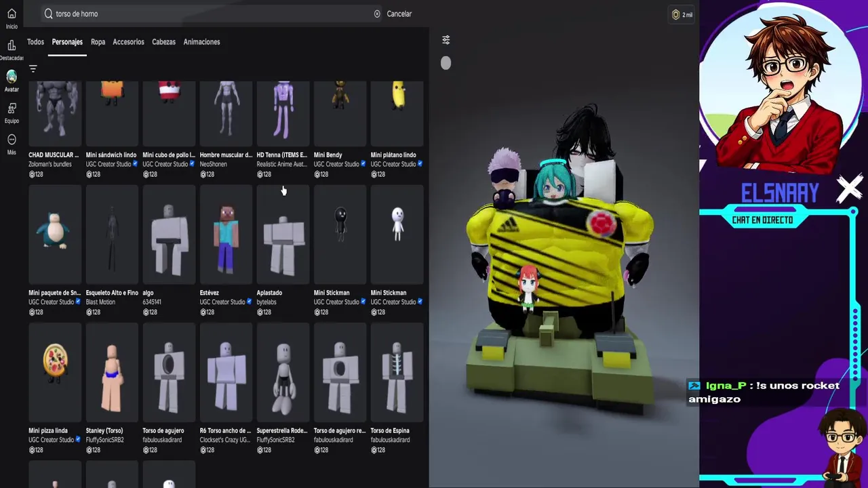Select Mini pizza linda thumbnail
This screenshot has width=868, height=488.
pyautogui.click(x=55, y=372)
